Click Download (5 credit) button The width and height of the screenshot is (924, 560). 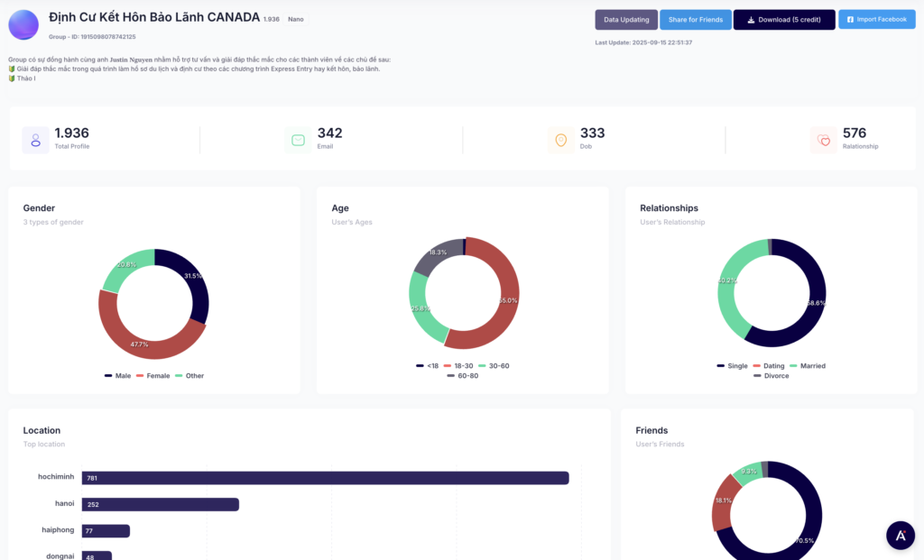783,19
